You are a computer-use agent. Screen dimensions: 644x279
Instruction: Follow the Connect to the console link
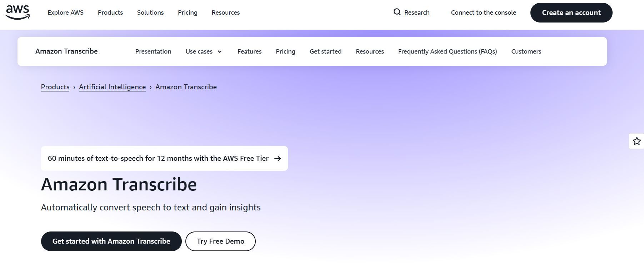pyautogui.click(x=483, y=13)
